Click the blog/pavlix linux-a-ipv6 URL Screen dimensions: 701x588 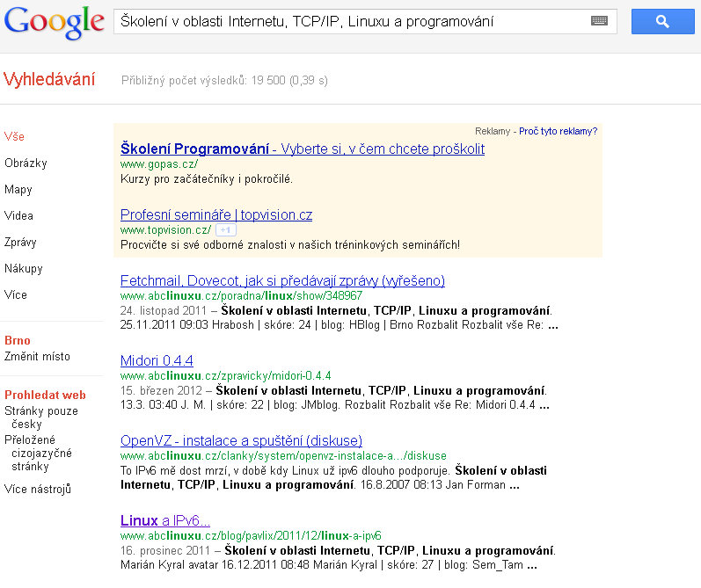tap(251, 536)
